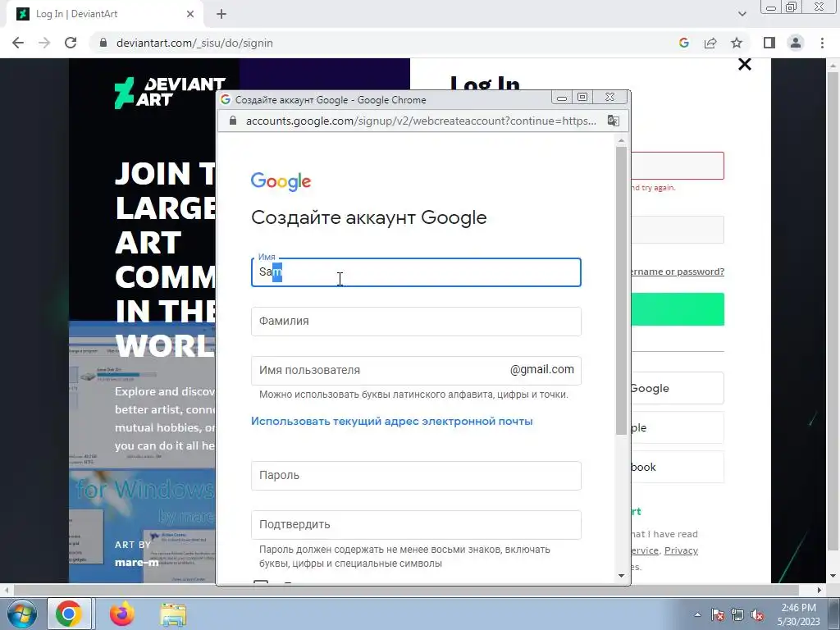Click the popup scrollbar up arrow
This screenshot has height=630, width=840.
click(x=622, y=141)
